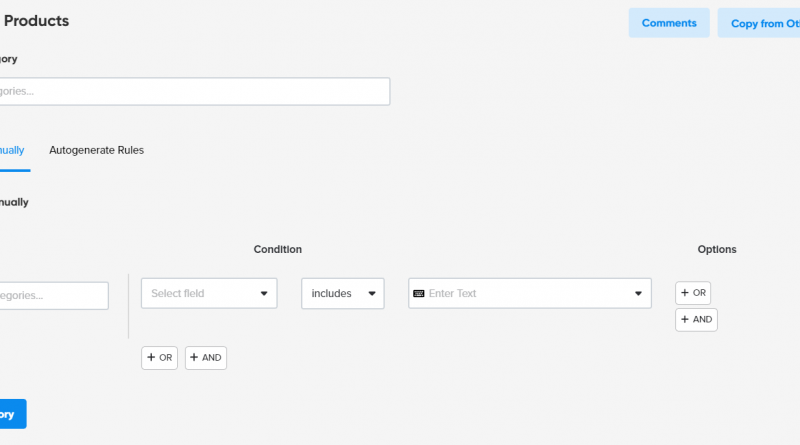Image resolution: width=800 pixels, height=445 pixels.
Task: Click the plus OR button under Options
Action: (x=693, y=293)
